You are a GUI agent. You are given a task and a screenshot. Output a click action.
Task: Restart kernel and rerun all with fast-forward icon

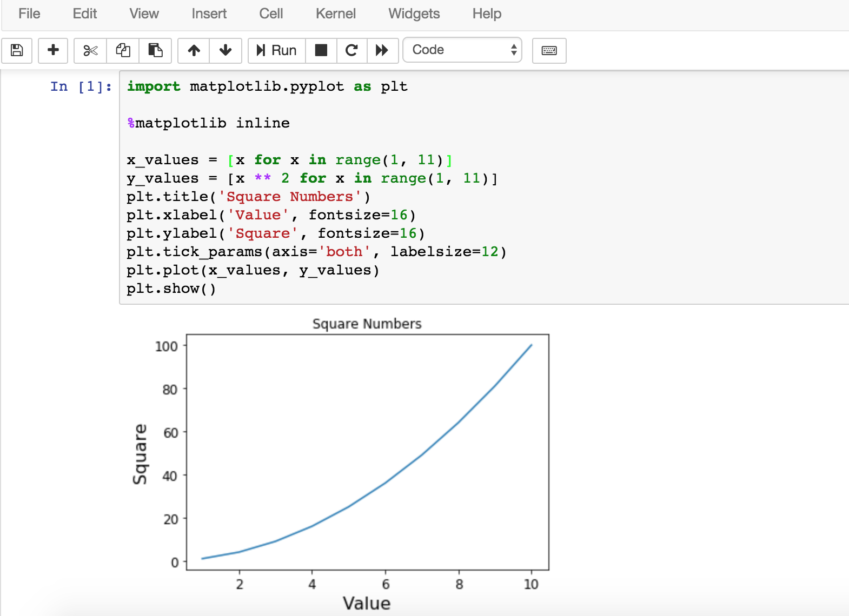pyautogui.click(x=382, y=50)
